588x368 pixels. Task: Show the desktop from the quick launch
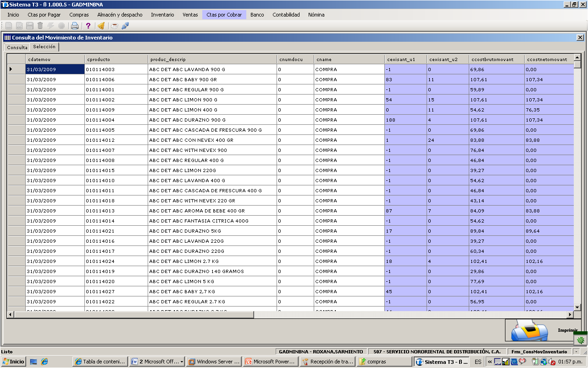[33, 362]
